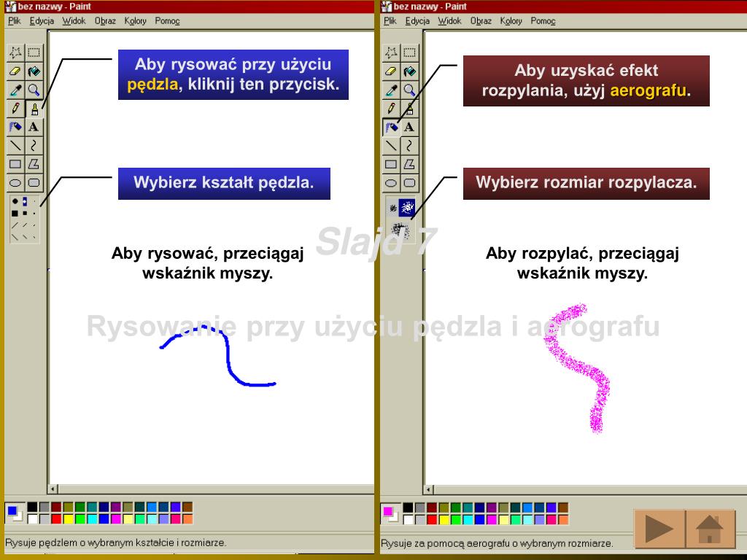Open the Plik menu in left Paint window
The image size is (747, 560).
point(15,21)
